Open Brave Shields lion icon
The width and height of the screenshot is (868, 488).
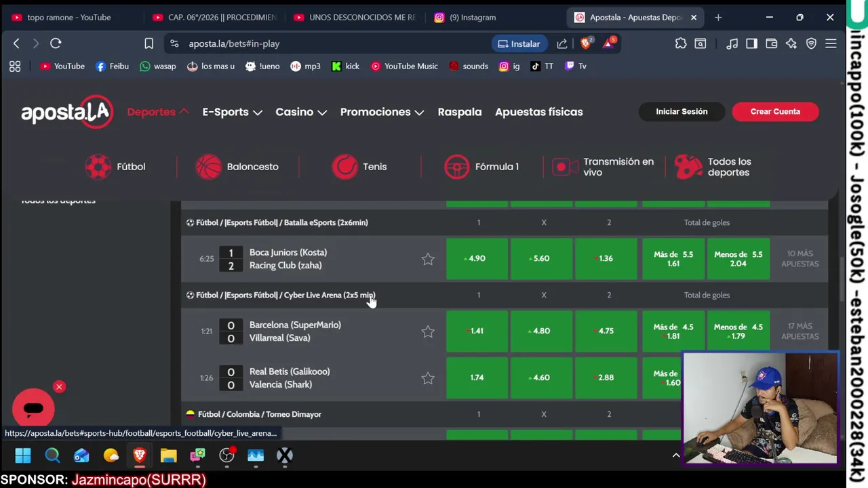[587, 43]
